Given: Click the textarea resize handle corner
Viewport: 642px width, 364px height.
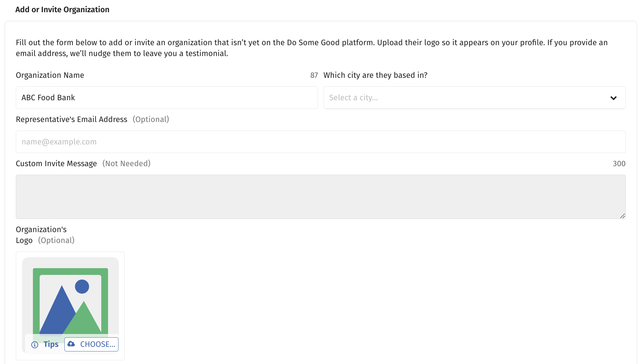Looking at the screenshot, I should [622, 216].
